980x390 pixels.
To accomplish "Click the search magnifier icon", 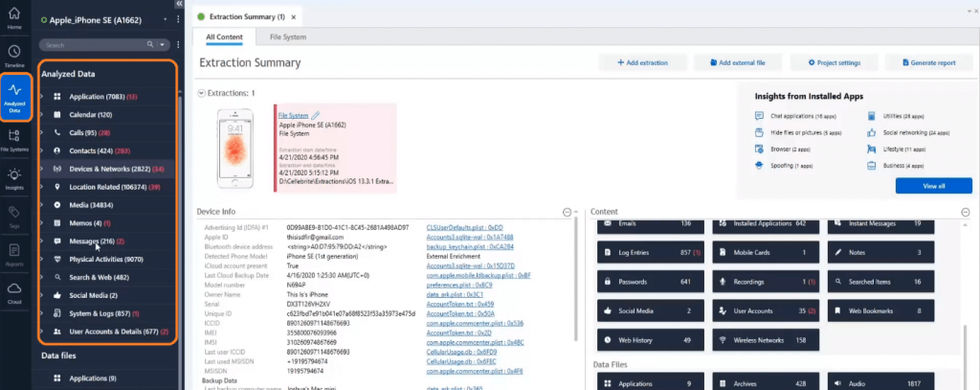I will point(150,44).
